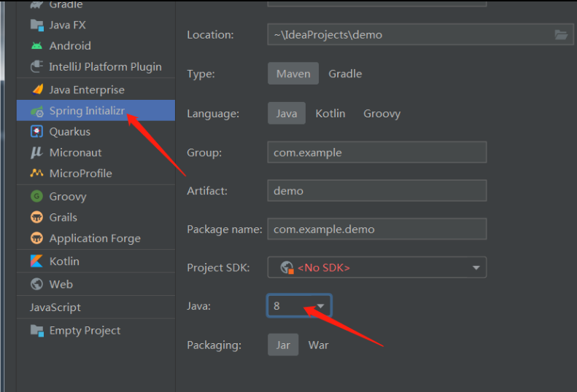Click the Package name input field

377,229
